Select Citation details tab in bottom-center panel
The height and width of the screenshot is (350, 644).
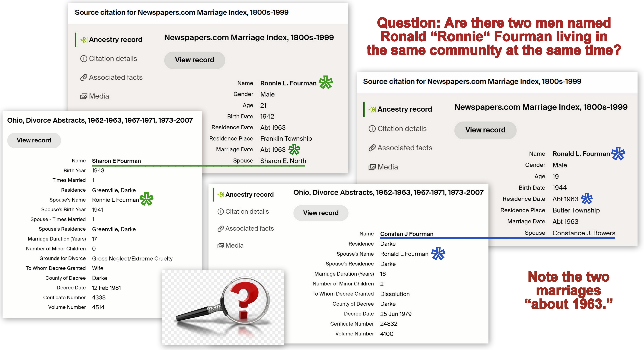point(247,212)
